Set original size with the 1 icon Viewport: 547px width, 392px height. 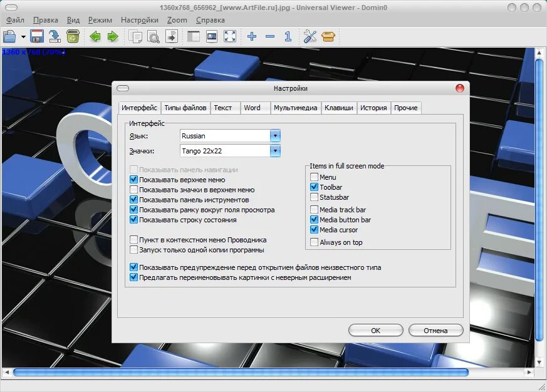288,36
